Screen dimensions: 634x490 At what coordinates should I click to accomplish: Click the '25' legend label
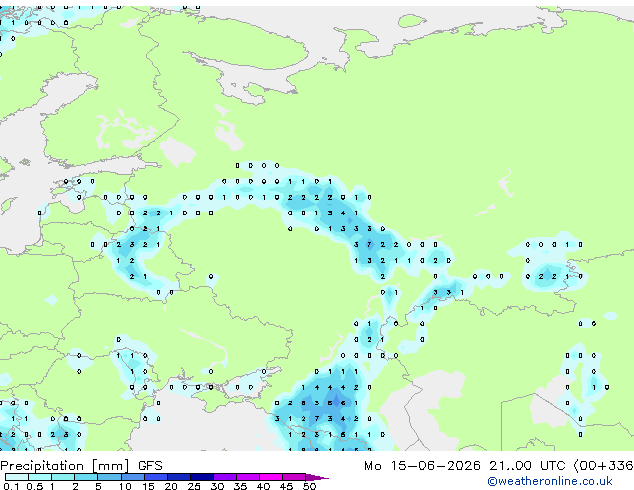[x=194, y=486]
